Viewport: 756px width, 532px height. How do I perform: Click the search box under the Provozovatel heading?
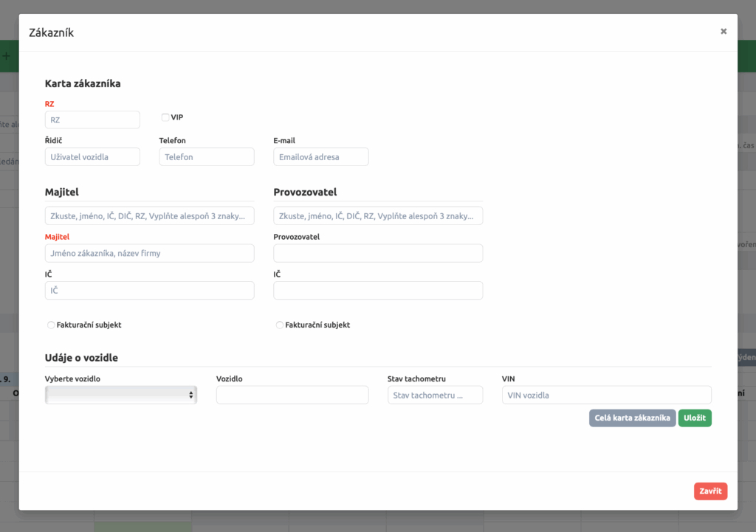pyautogui.click(x=378, y=215)
